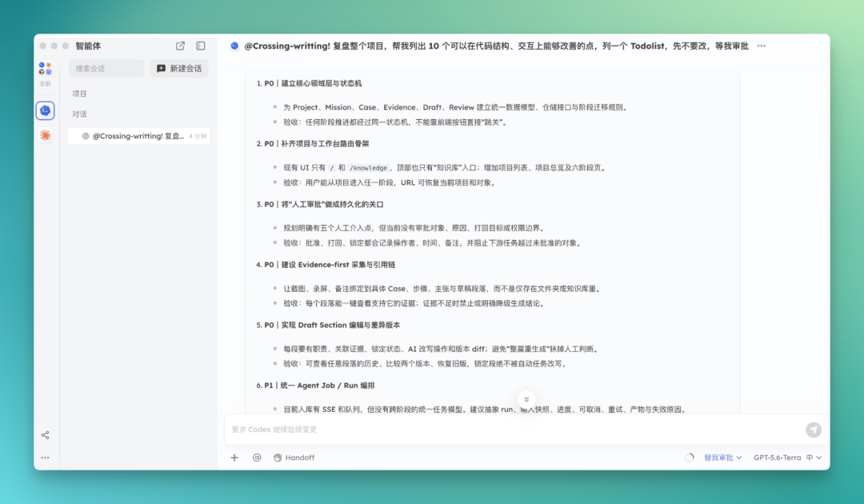Start a new chat with 新建会话
The image size is (864, 504).
point(179,68)
